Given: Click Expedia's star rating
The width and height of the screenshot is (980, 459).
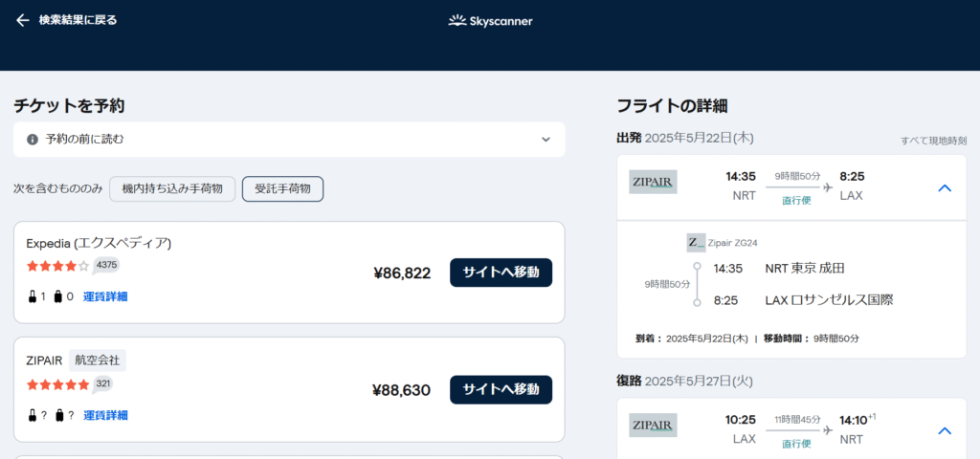Looking at the screenshot, I should click(x=57, y=266).
